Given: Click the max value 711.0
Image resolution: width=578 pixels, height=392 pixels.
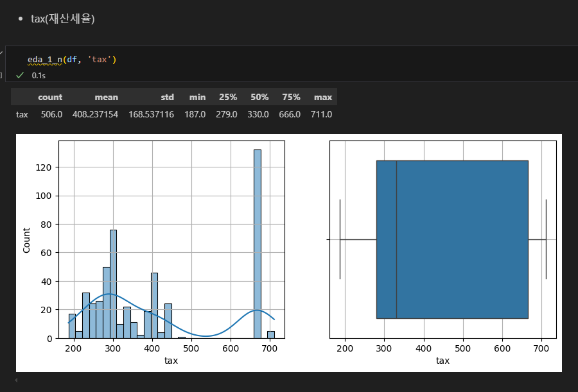Looking at the screenshot, I should point(322,114).
